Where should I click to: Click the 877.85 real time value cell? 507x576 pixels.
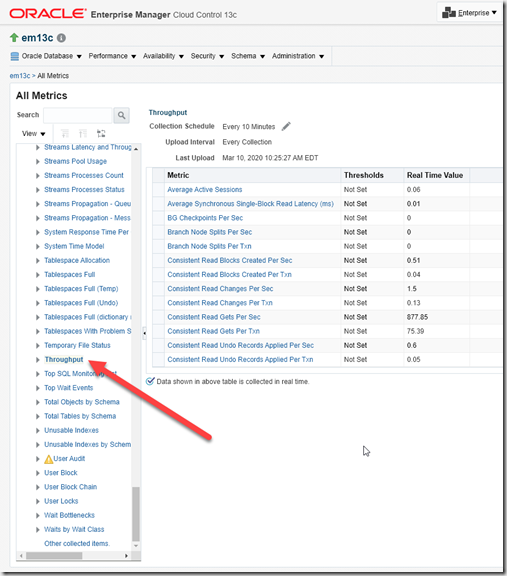coord(436,317)
